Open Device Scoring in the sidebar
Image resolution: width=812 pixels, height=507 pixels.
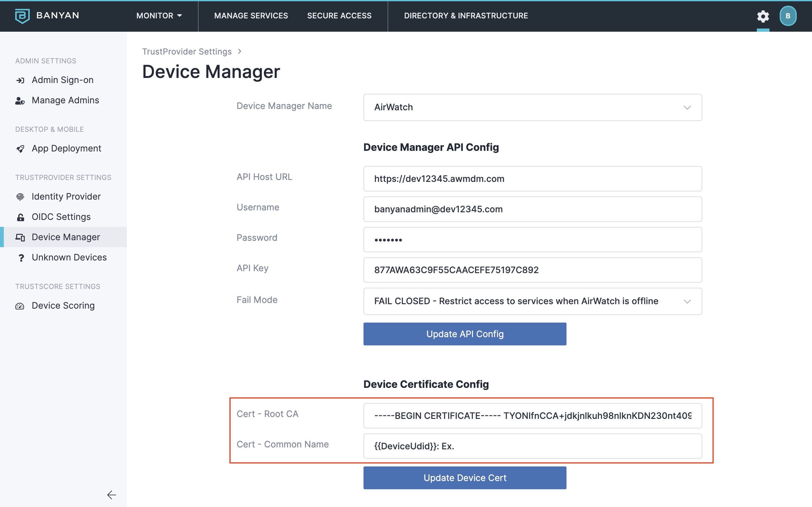pyautogui.click(x=63, y=305)
